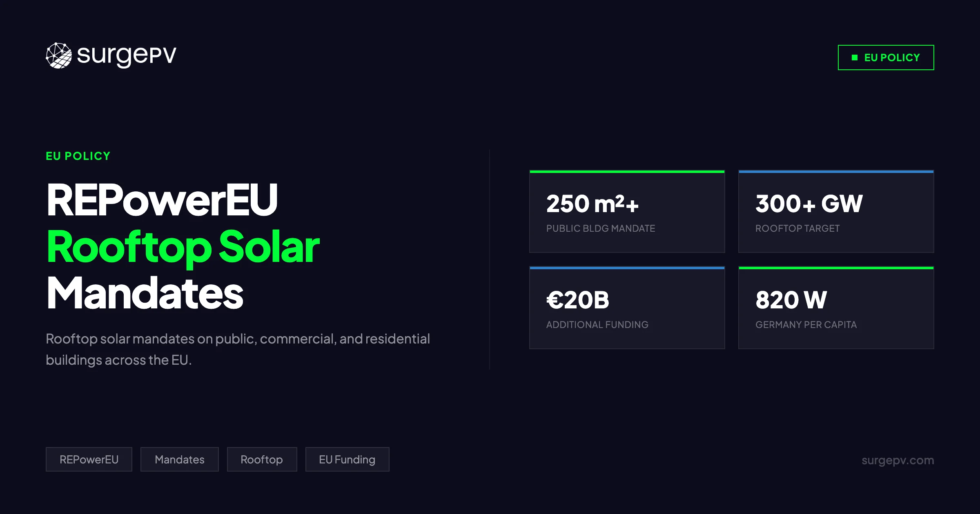Select the EU Funding tag chip

(x=347, y=459)
